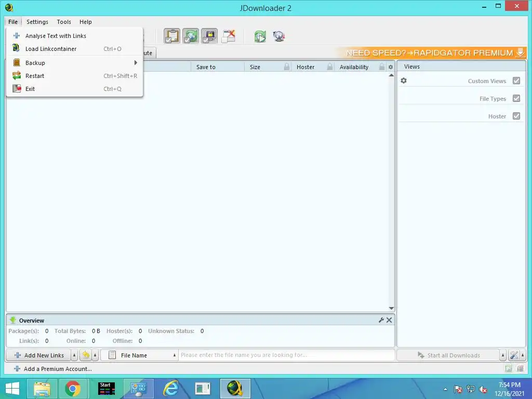Choose Load Linkcontainer menu entry
The width and height of the screenshot is (532, 399).
click(74, 48)
